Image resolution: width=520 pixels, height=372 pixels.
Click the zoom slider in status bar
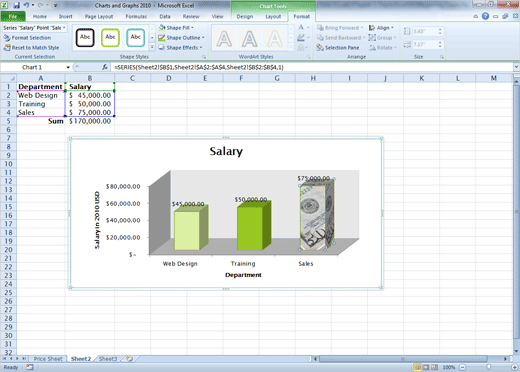pyautogui.click(x=489, y=367)
